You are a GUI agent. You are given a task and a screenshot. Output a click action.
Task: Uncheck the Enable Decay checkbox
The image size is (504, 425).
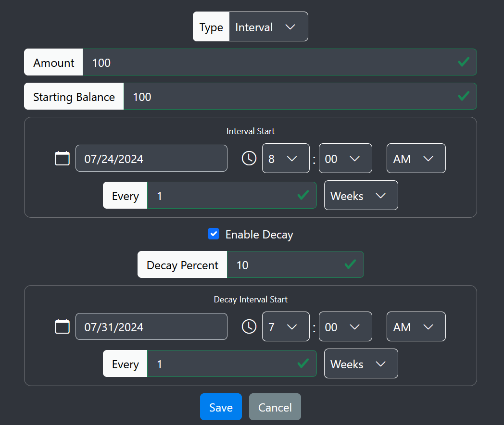[214, 234]
